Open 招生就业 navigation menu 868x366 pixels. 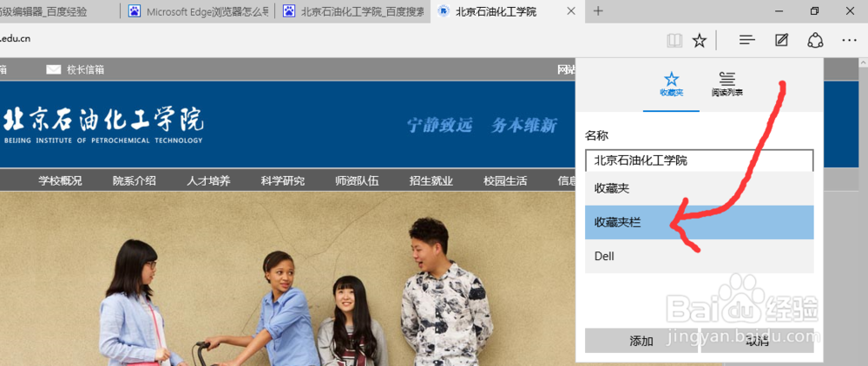(x=431, y=180)
